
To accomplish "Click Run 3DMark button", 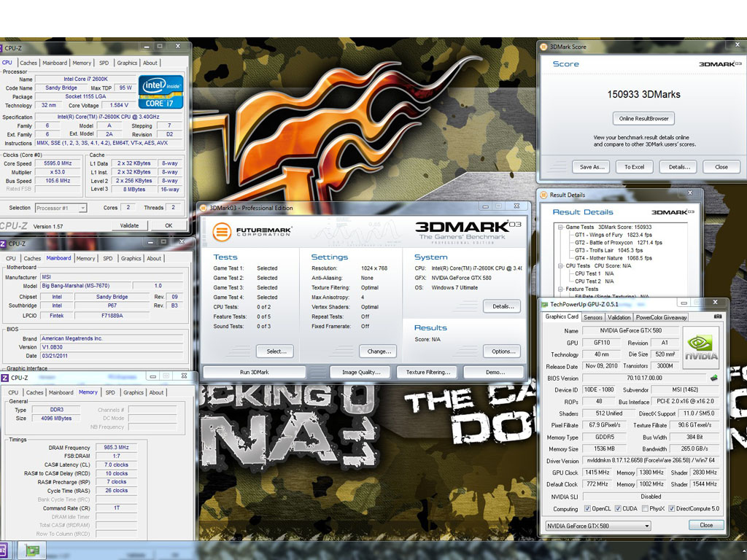I will point(255,372).
